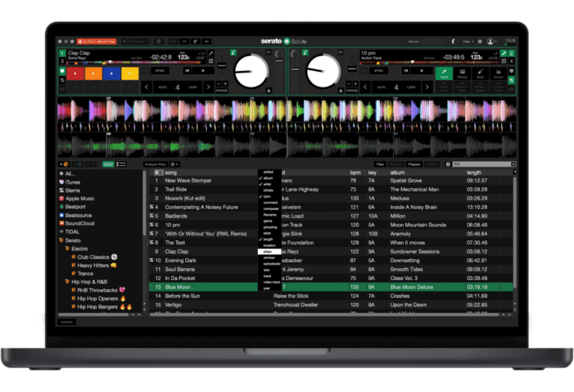Click the beatgrid icon on left deck
This screenshot has width=574, height=392.
212,61
